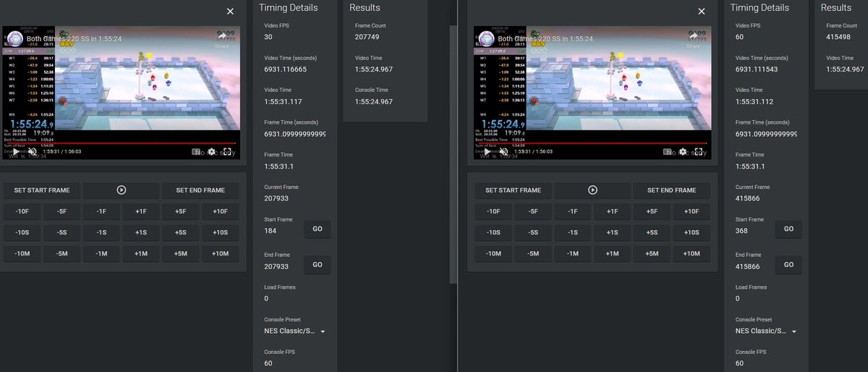Click +1M in the 30 FPS window
This screenshot has height=372, width=868.
(x=141, y=253)
